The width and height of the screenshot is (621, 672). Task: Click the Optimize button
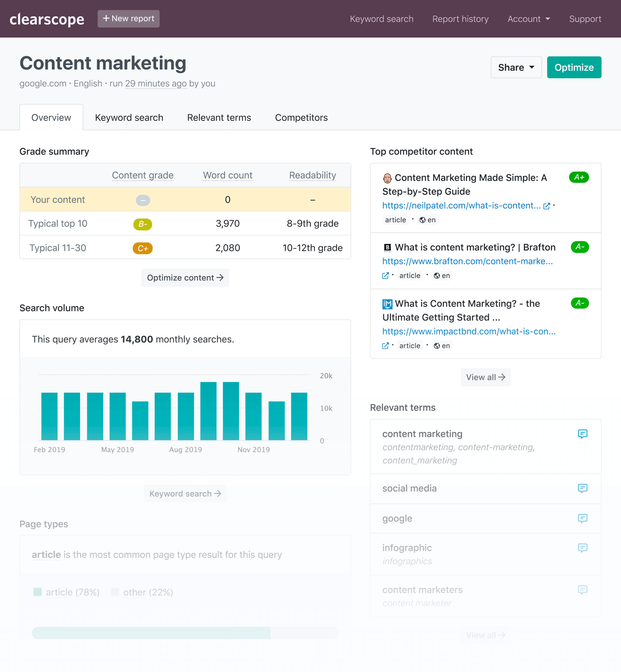(x=574, y=67)
